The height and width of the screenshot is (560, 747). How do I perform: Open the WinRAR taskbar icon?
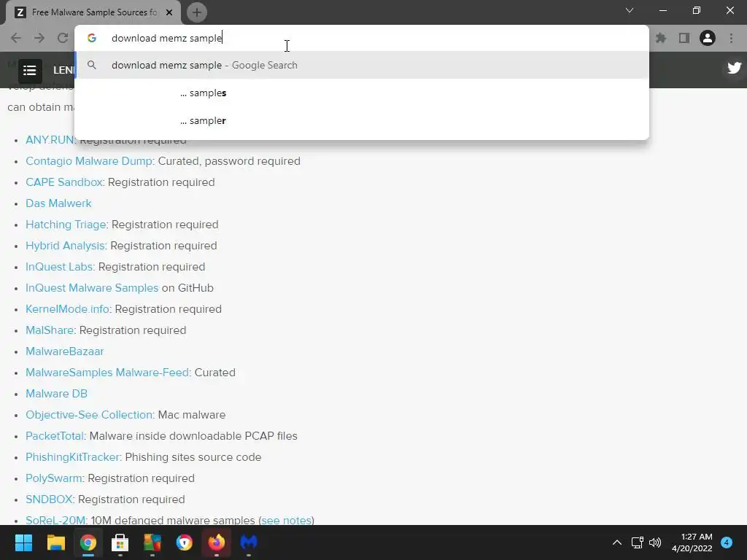tap(152, 542)
